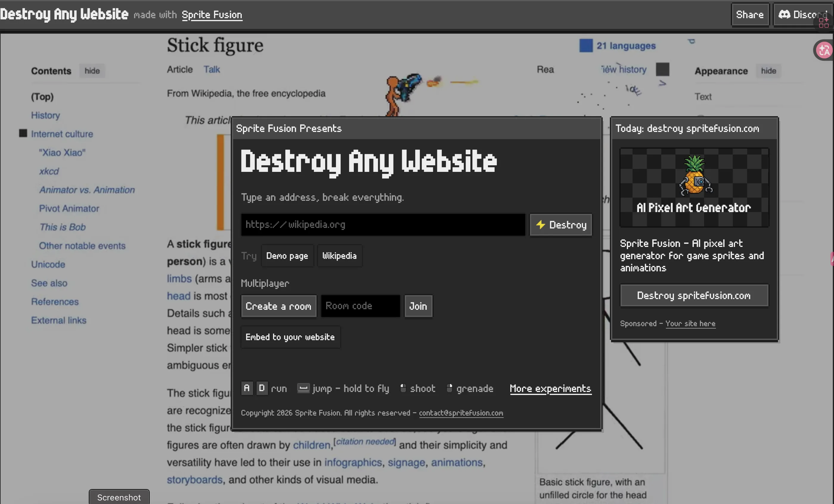
Task: Click the pink translate icon at right edge
Action: (x=824, y=50)
